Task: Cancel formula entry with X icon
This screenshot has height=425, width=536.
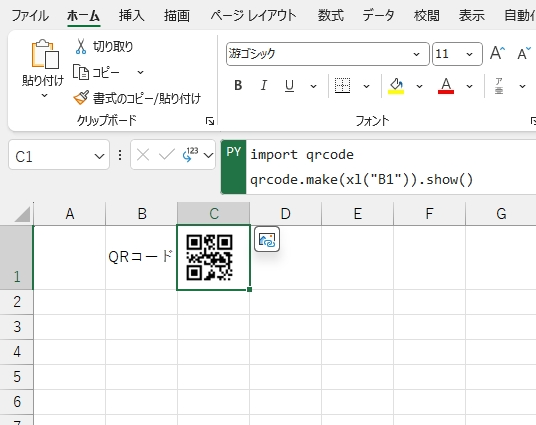Action: coord(143,155)
